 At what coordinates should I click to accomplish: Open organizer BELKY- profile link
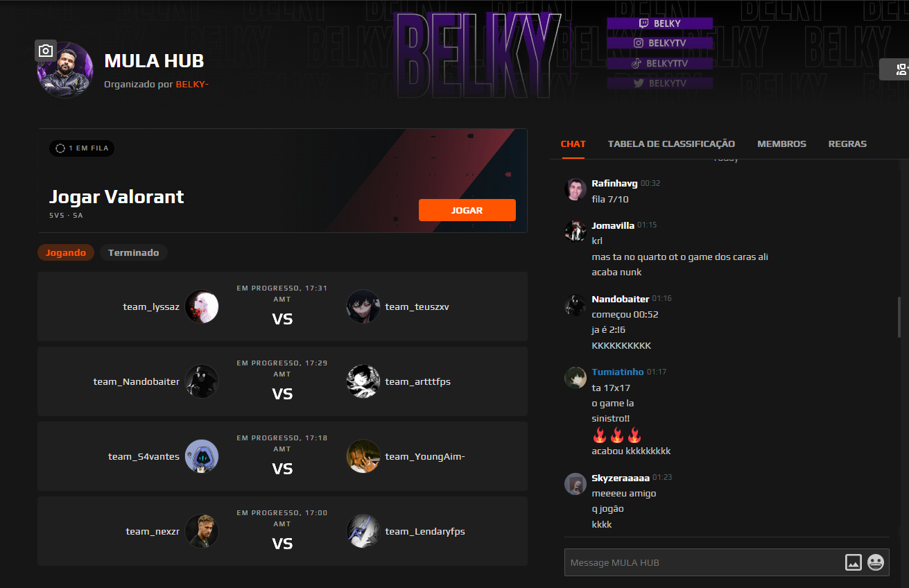pyautogui.click(x=192, y=85)
